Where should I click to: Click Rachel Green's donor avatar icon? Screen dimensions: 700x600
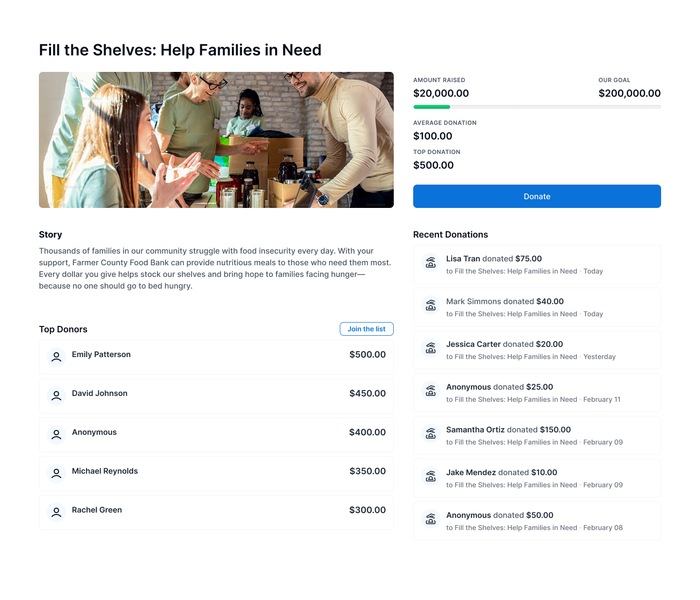tap(56, 513)
